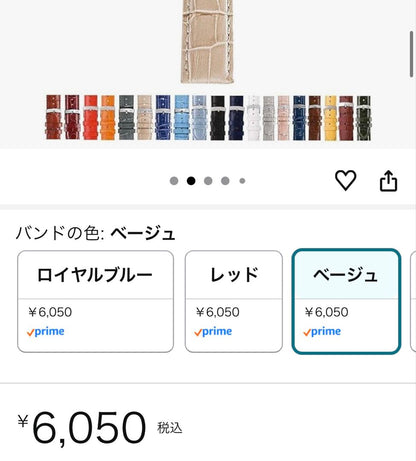This screenshot has width=416, height=461.
Task: Tap the heart wishlist icon
Action: point(345,180)
